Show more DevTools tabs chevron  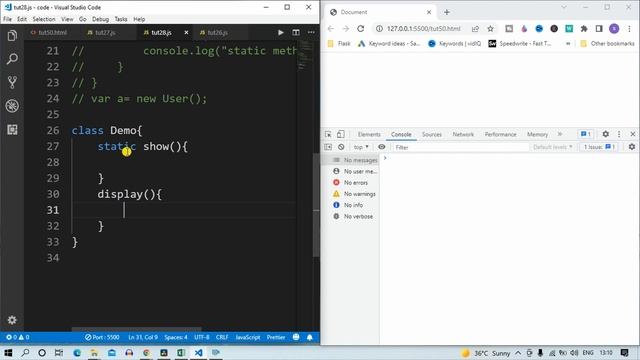coord(560,134)
